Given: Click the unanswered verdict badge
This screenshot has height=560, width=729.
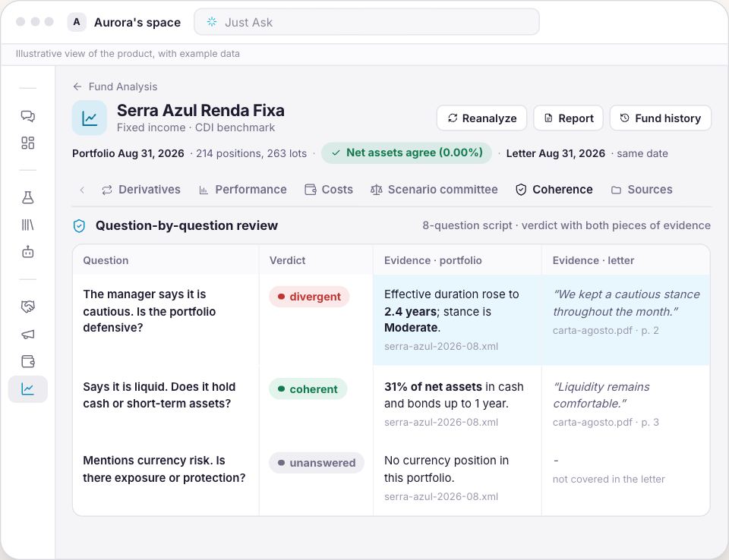Looking at the screenshot, I should pyautogui.click(x=317, y=463).
